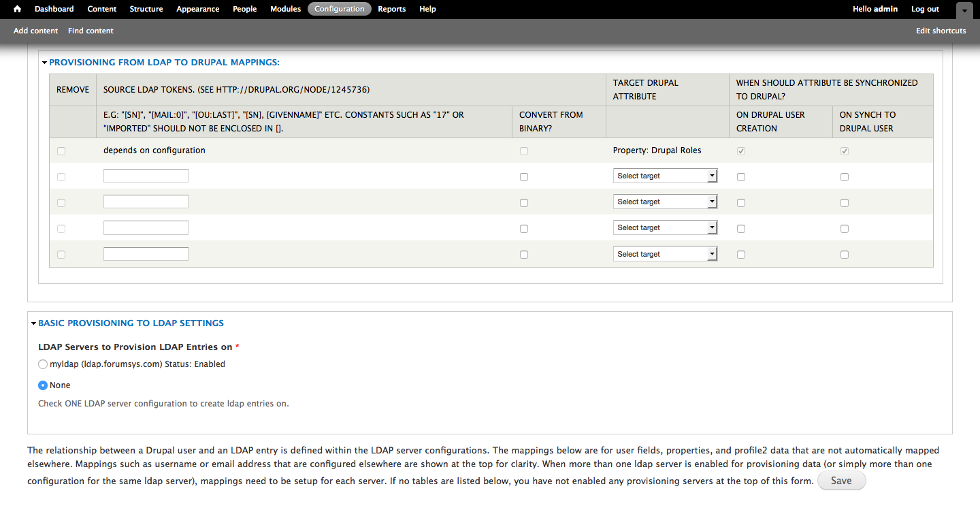The image size is (980, 527).
Task: Check Convert from binary in fourth empty row
Action: (x=523, y=255)
